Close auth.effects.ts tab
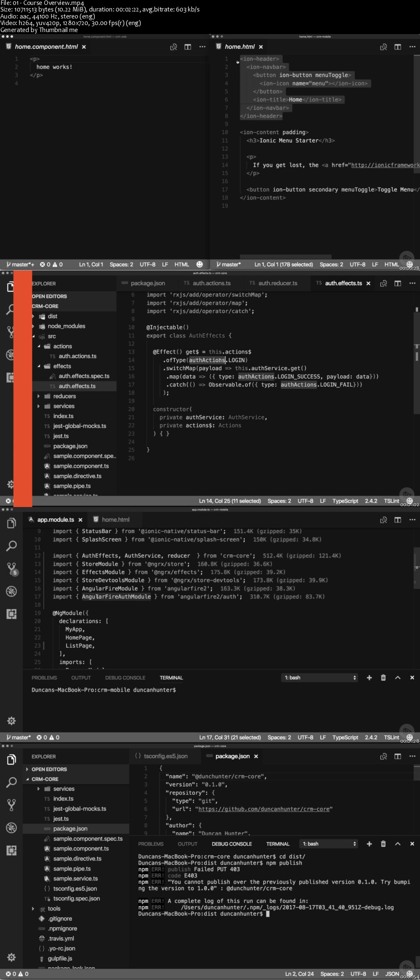 click(368, 283)
